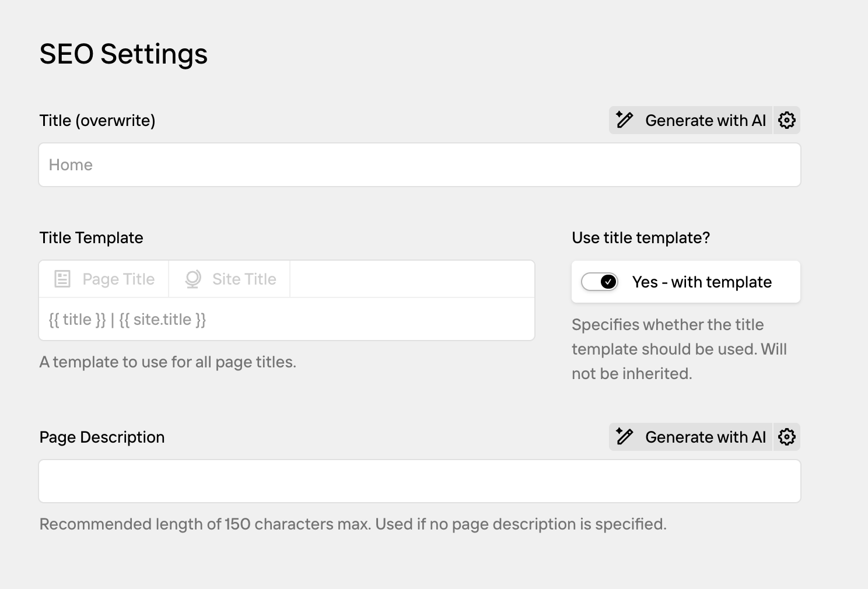Click the Site Title globe icon
Image resolution: width=868 pixels, height=589 pixels.
(193, 279)
